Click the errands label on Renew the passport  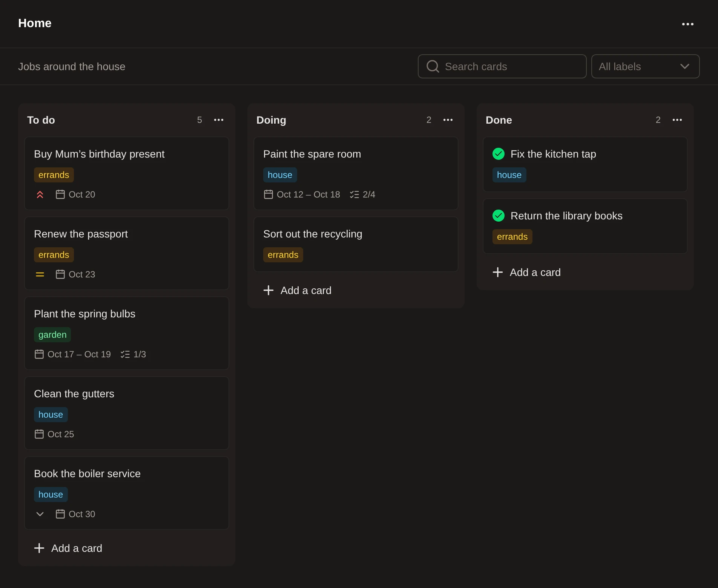[54, 255]
